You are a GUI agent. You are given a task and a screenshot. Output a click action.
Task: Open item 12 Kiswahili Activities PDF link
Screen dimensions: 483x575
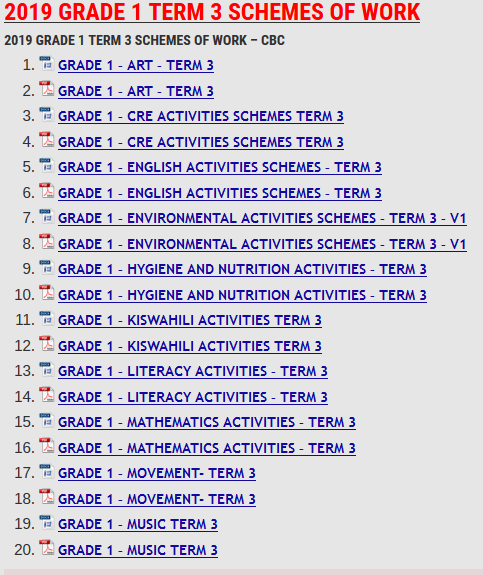pos(190,346)
